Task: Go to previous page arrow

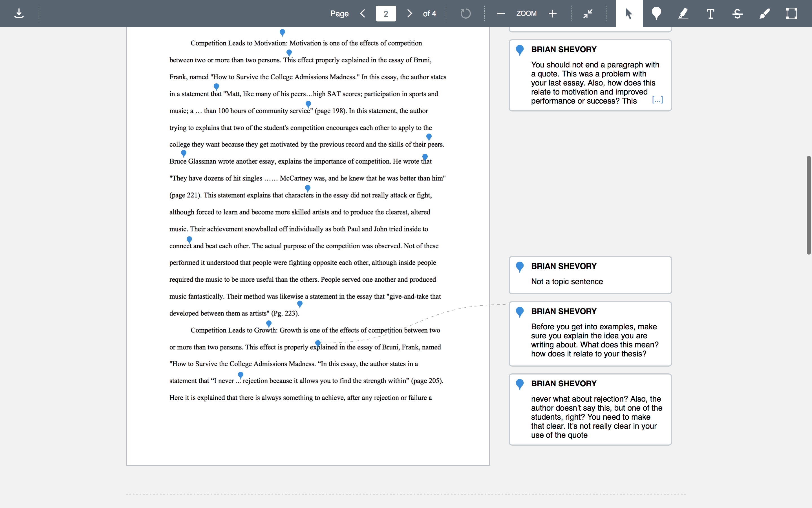Action: coord(362,14)
